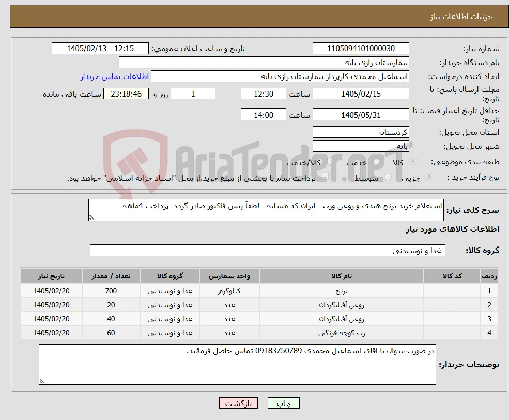Select the کالا radio button
509x420 pixels.
tap(413, 161)
